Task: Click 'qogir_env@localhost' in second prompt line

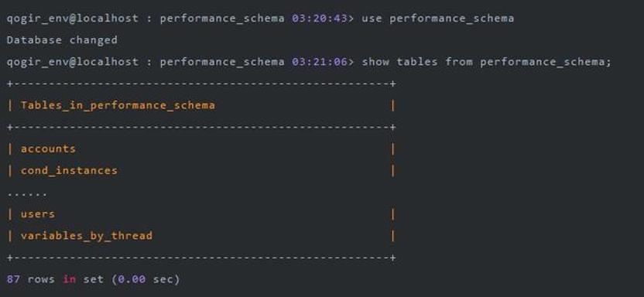Action: click(72, 62)
